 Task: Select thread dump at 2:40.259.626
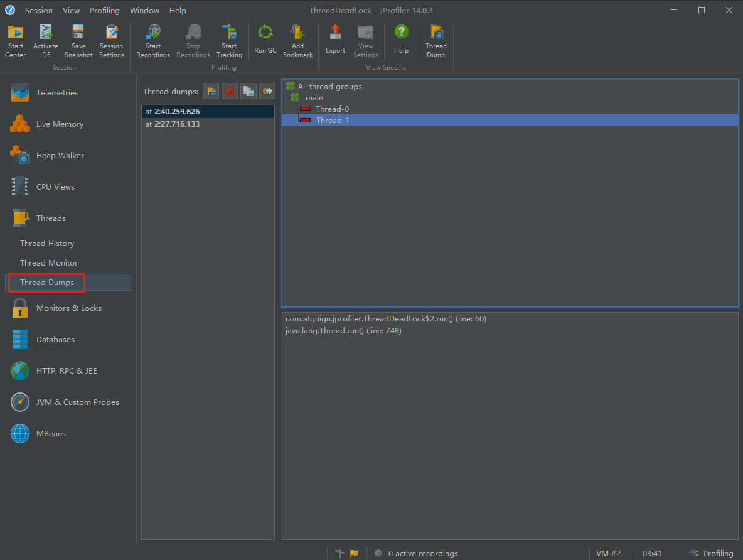click(x=208, y=111)
